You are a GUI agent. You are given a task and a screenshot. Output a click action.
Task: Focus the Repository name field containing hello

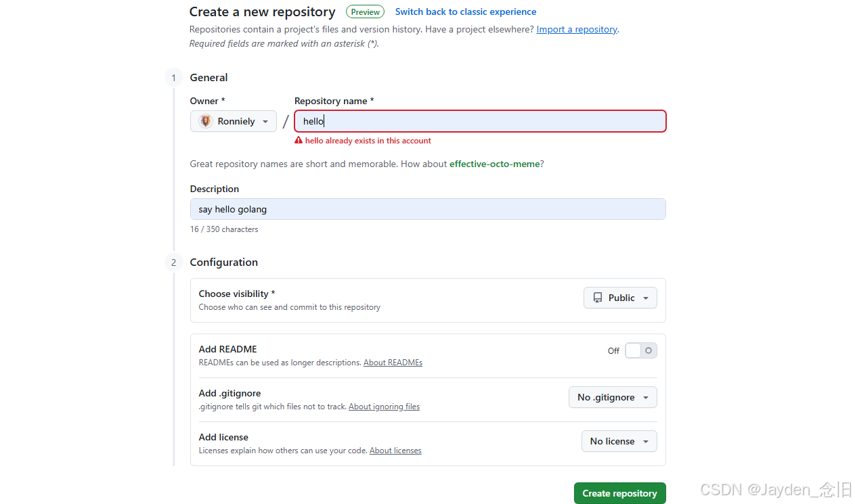coord(480,121)
